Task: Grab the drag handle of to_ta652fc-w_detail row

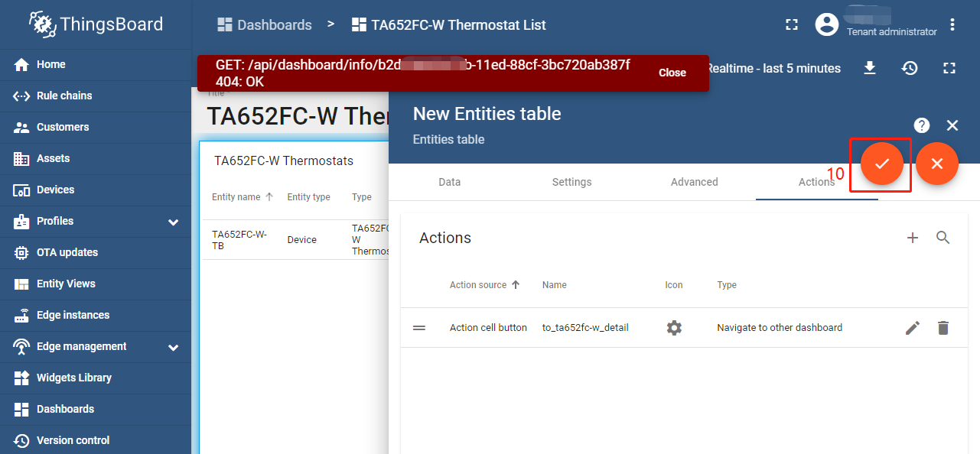Action: pyautogui.click(x=419, y=328)
